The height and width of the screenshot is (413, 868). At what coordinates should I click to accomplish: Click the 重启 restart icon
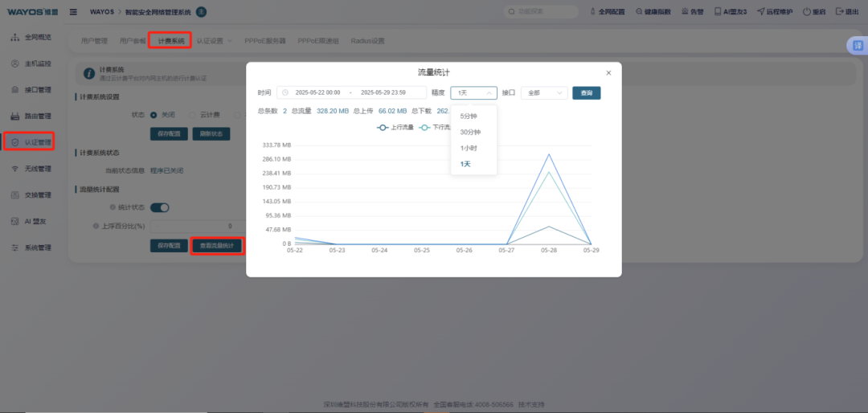[x=806, y=11]
